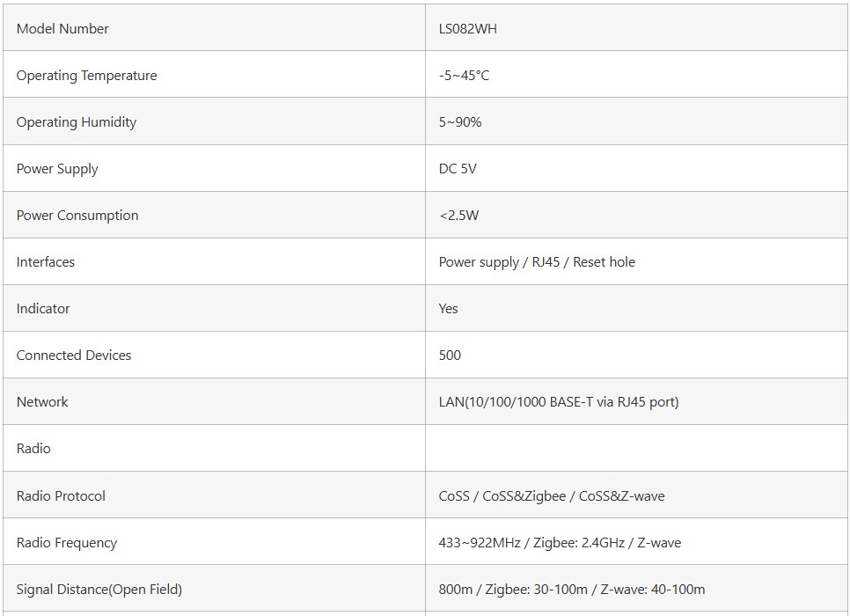Select the LS082WH model value
Image resolution: width=850 pixels, height=616 pixels.
click(468, 28)
